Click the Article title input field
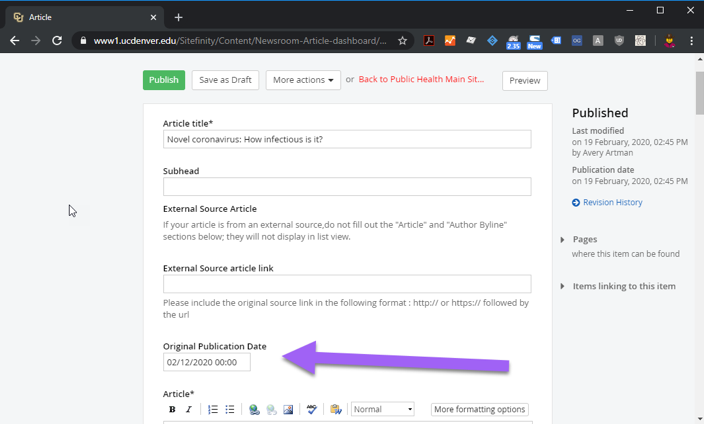 347,139
